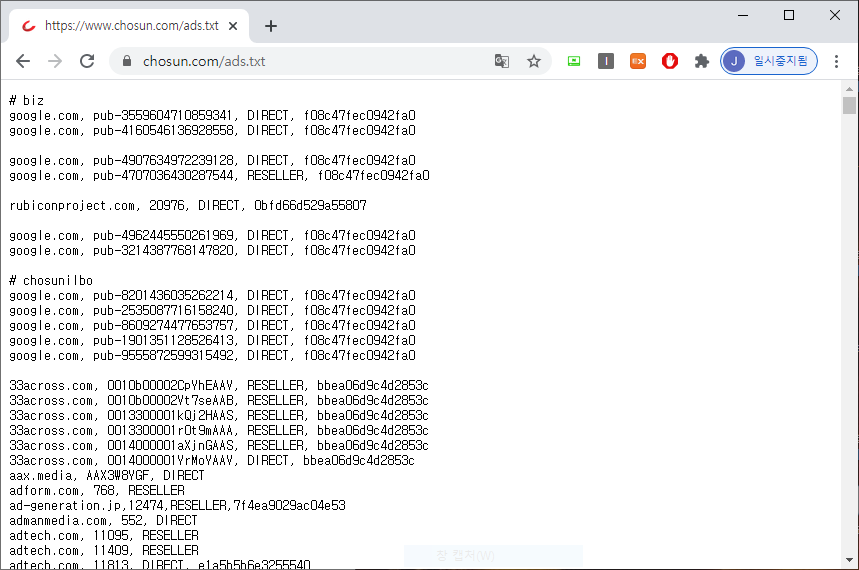The height and width of the screenshot is (570, 859).
Task: Click line with pub-8201436035262214
Action: [x=213, y=295]
